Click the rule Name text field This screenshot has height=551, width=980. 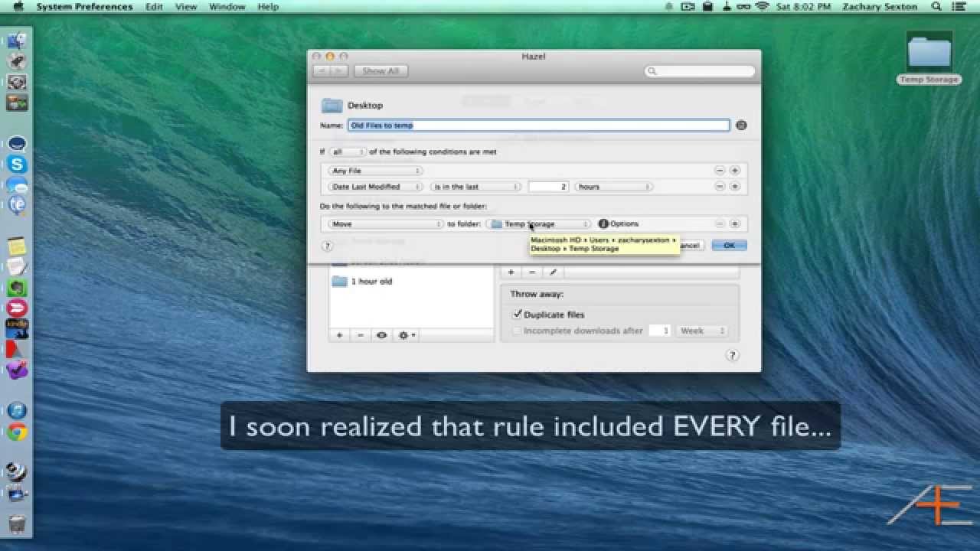click(x=539, y=126)
